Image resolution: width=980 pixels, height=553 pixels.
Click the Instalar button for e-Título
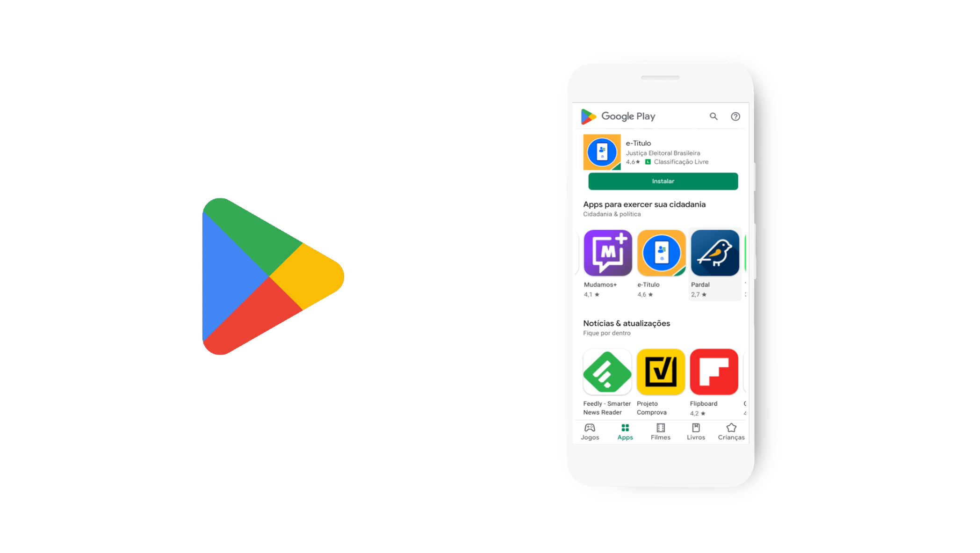(663, 181)
